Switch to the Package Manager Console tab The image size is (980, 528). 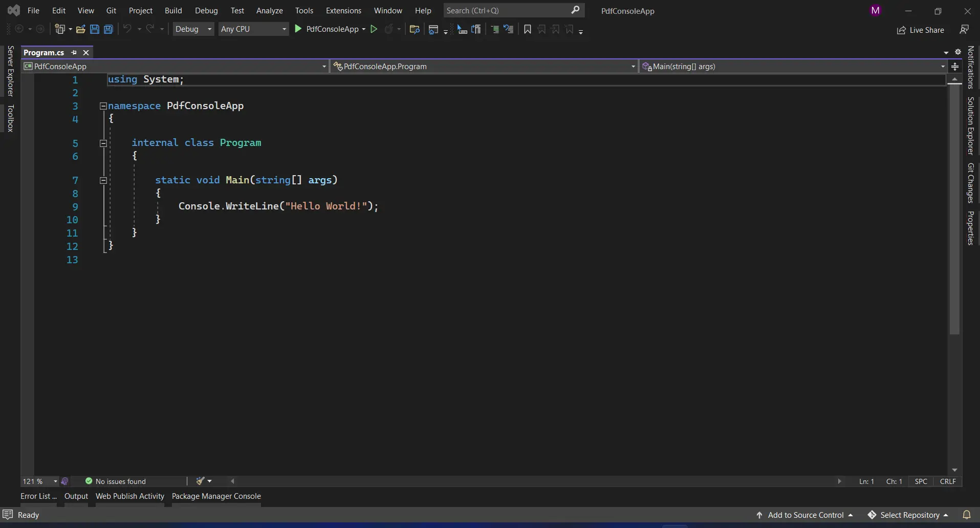click(x=216, y=496)
